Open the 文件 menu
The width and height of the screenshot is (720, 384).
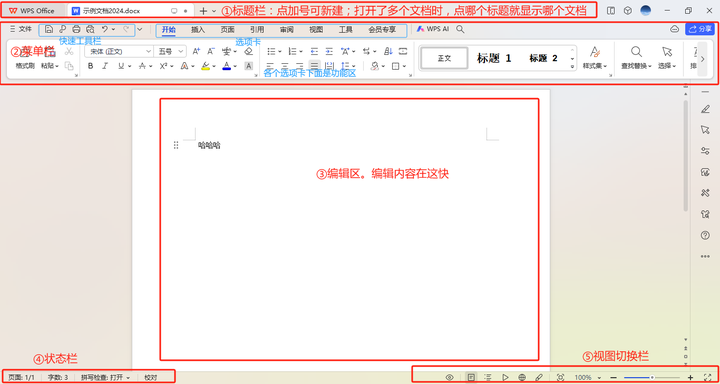[21, 29]
